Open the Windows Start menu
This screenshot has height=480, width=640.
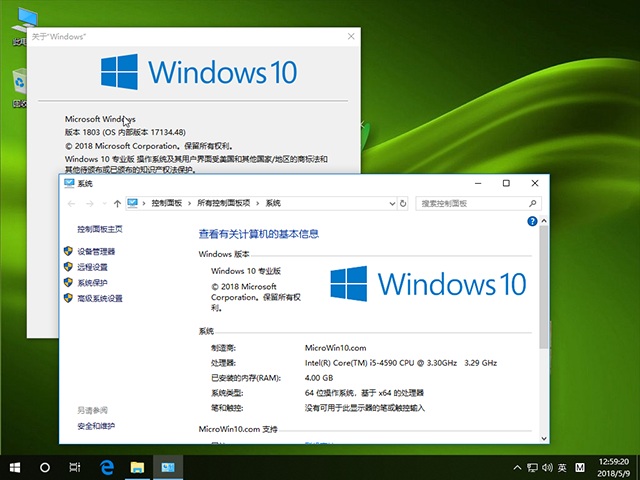(15, 467)
